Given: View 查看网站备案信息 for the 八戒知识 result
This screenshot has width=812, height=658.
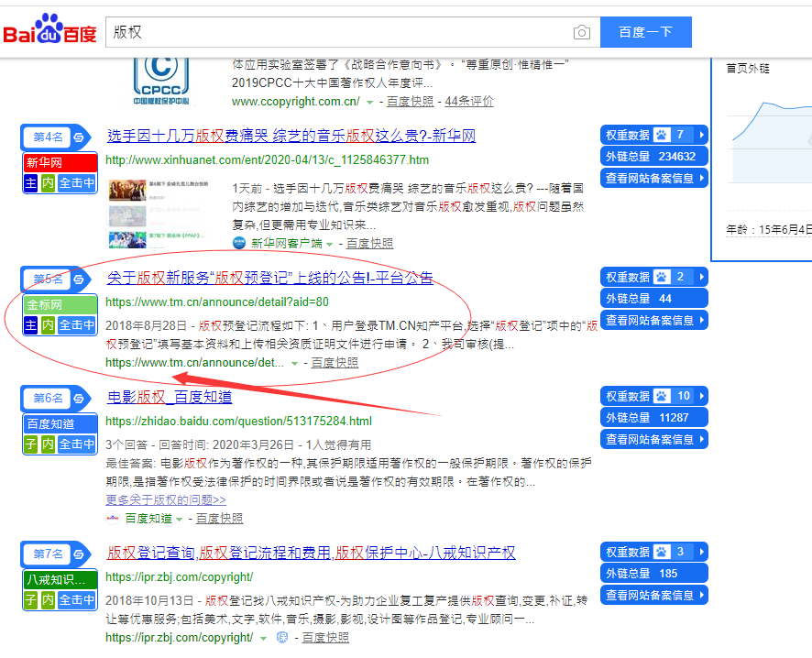Looking at the screenshot, I should [x=654, y=596].
